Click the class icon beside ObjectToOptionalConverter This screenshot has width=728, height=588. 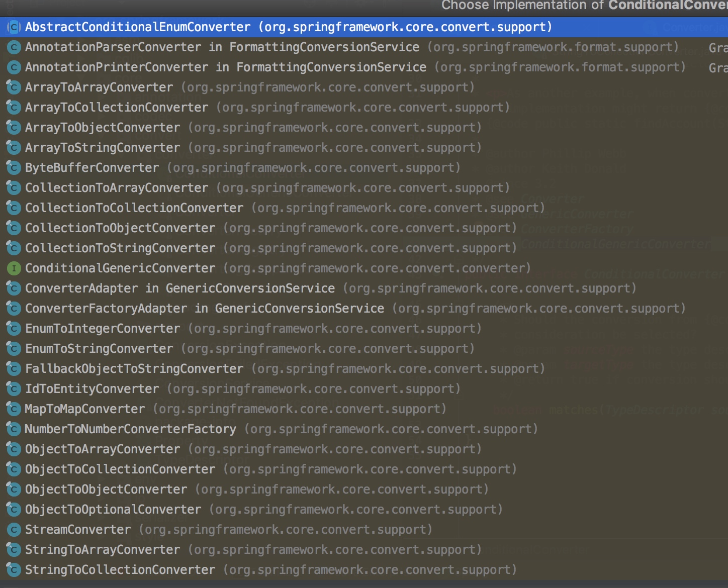[14, 510]
